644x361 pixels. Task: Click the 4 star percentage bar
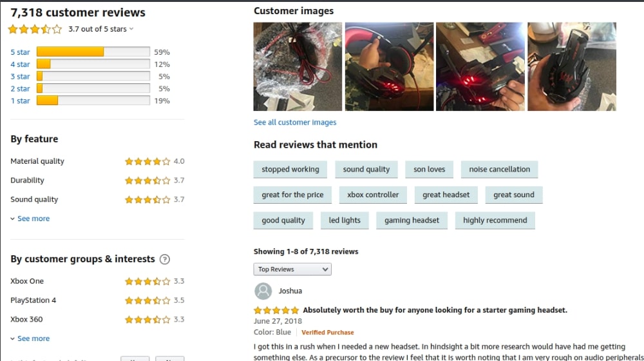point(93,64)
